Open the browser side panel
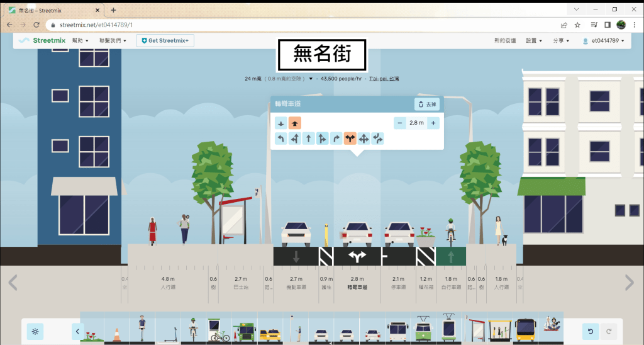The width and height of the screenshot is (644, 345). point(608,25)
